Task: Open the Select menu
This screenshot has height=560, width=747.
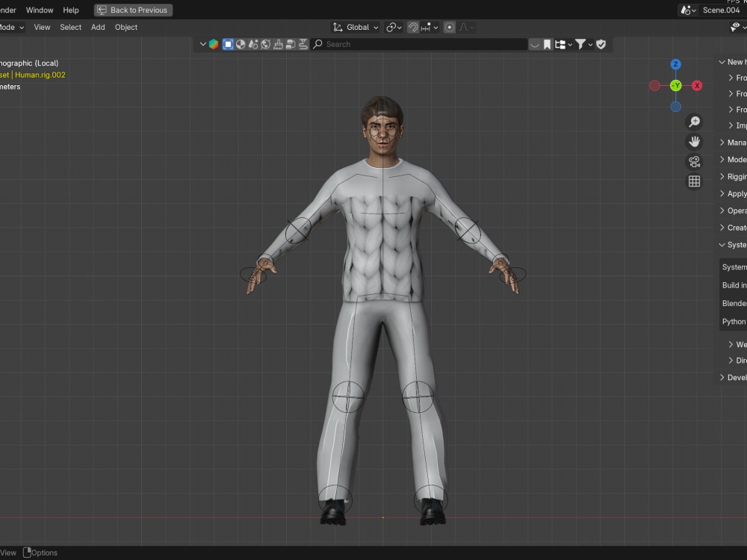Action: click(70, 27)
